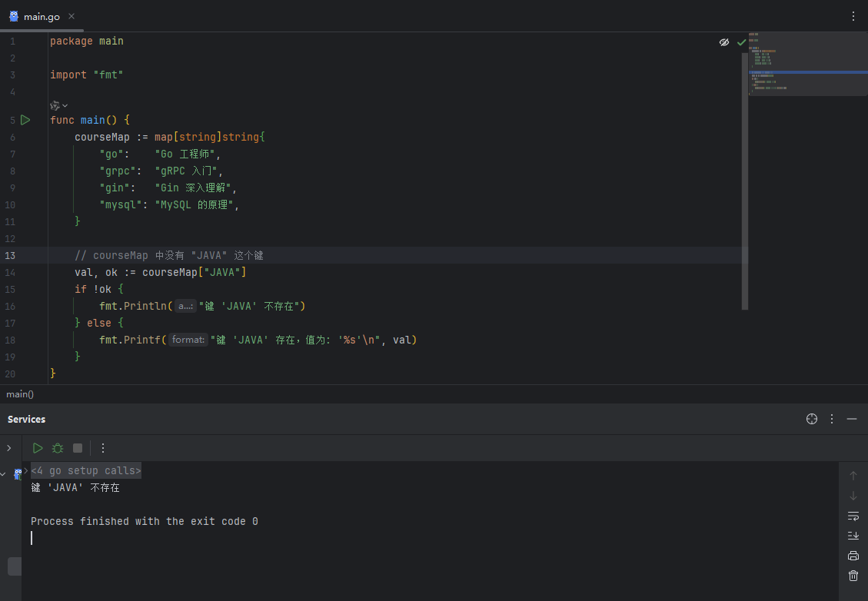
Task: Open the editor tab options kebab menu
Action: point(853,16)
